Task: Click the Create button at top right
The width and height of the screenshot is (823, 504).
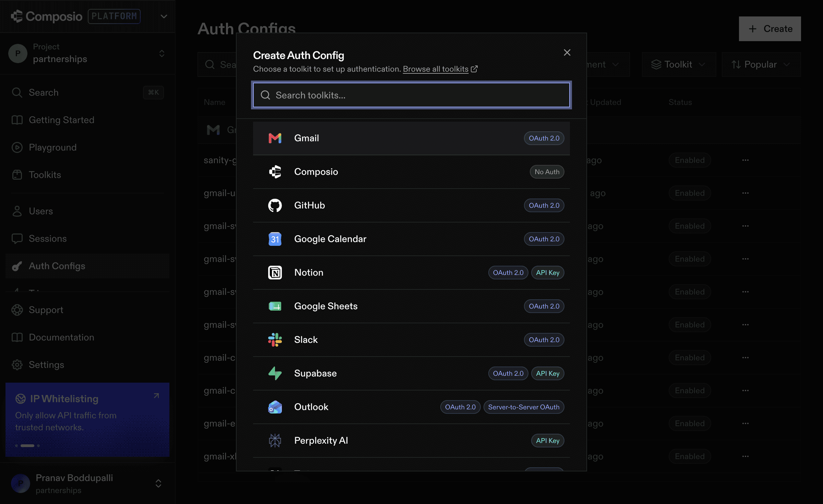Action: coord(770,29)
